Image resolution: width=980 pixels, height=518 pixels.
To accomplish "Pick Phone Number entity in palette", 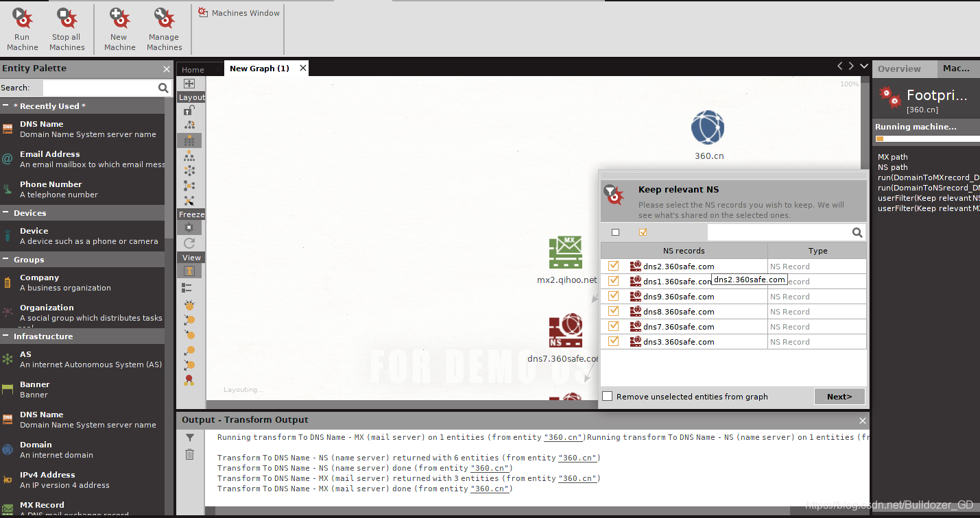I will [x=82, y=189].
